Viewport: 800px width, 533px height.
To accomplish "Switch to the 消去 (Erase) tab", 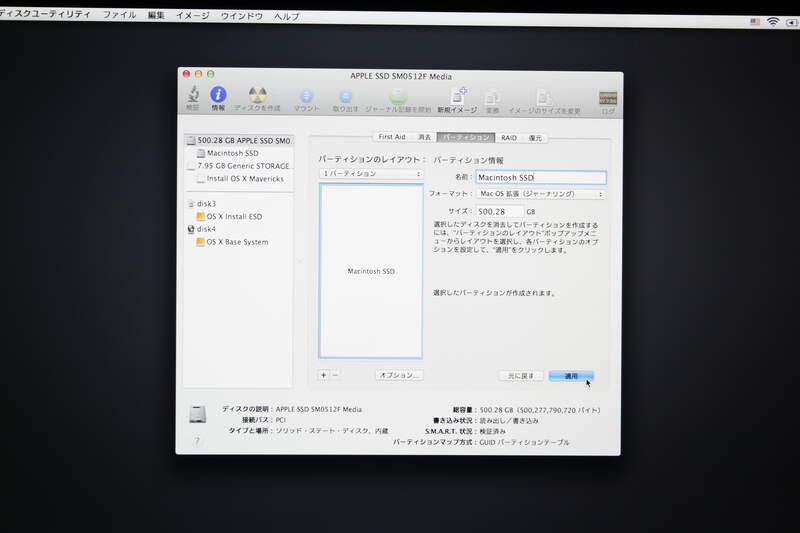I will (x=424, y=137).
